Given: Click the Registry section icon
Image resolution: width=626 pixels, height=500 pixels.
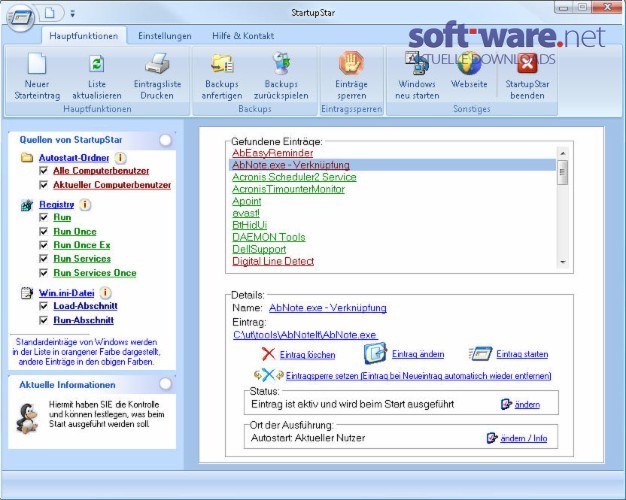Looking at the screenshot, I should click(27, 205).
